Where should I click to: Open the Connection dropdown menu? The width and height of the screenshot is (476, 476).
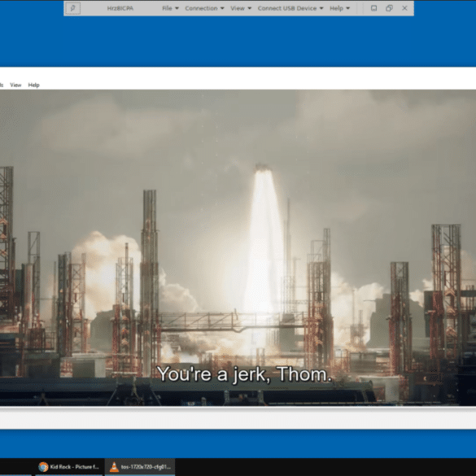(204, 8)
